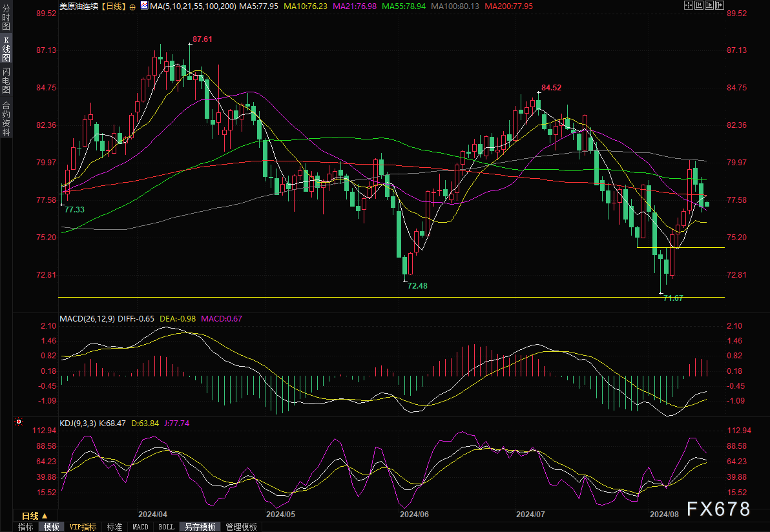Click 另存模板 to save template
Screen dimensions: 770x532
(x=200, y=527)
